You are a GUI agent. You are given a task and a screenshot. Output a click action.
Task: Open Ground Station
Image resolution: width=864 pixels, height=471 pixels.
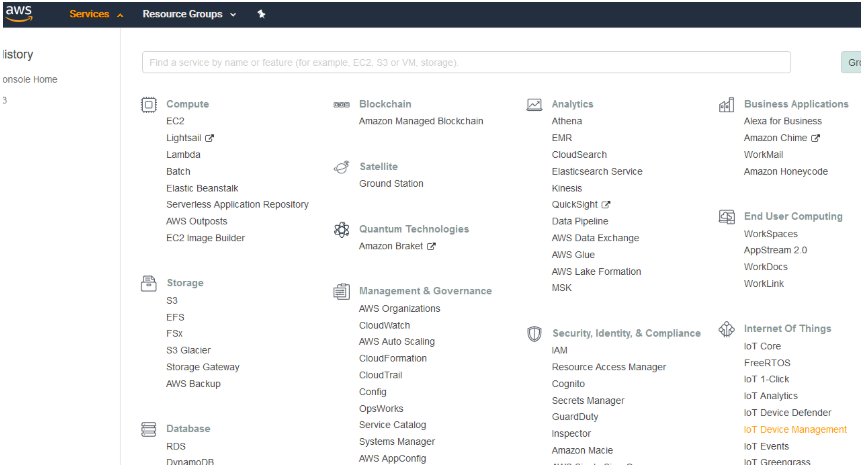click(x=391, y=183)
